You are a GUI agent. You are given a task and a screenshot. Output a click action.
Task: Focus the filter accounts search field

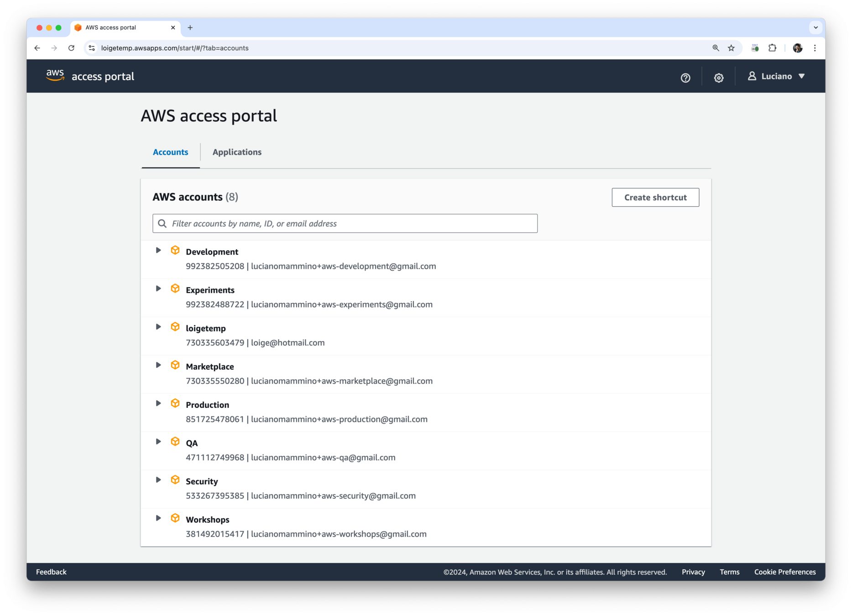345,224
